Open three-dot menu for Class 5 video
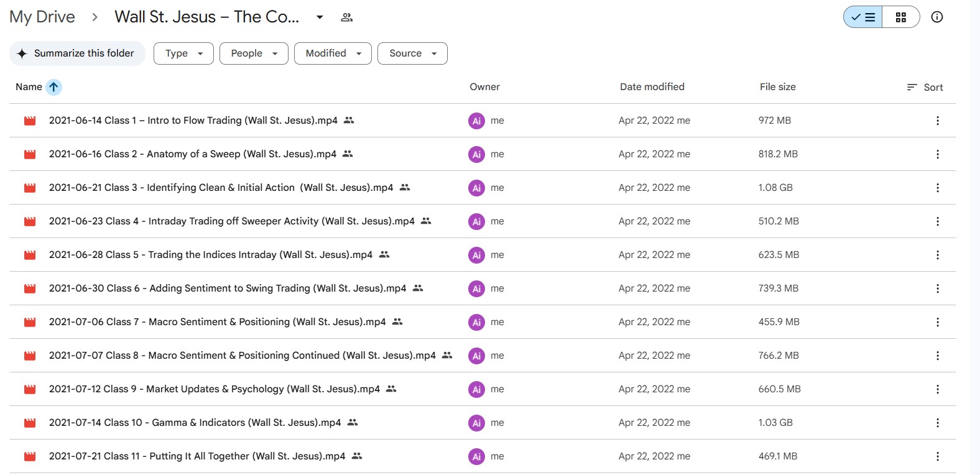Viewport: 980px width, 475px height. 937,255
